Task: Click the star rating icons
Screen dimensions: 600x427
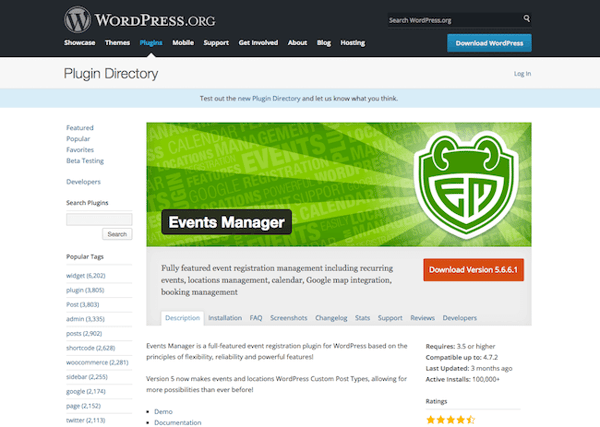Action: click(451, 420)
